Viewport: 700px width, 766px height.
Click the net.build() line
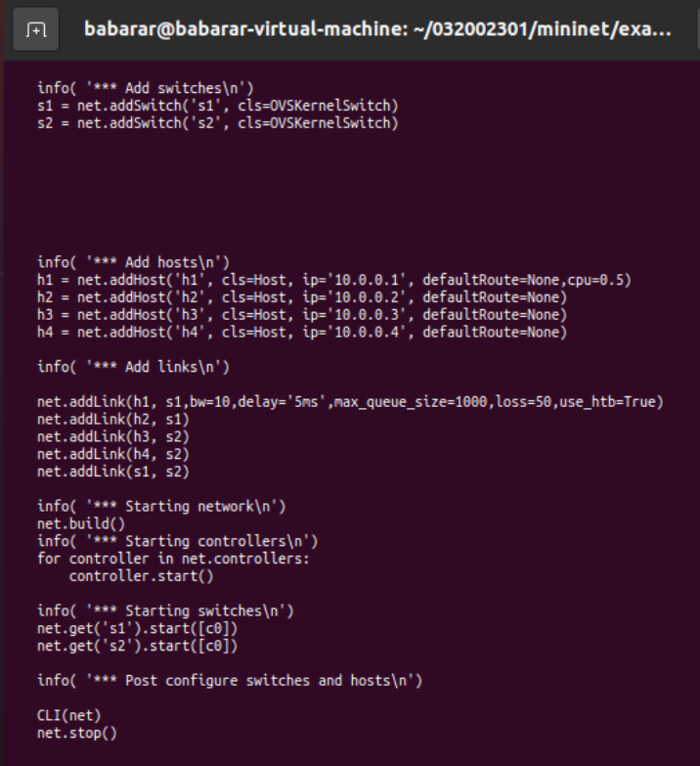click(x=81, y=524)
